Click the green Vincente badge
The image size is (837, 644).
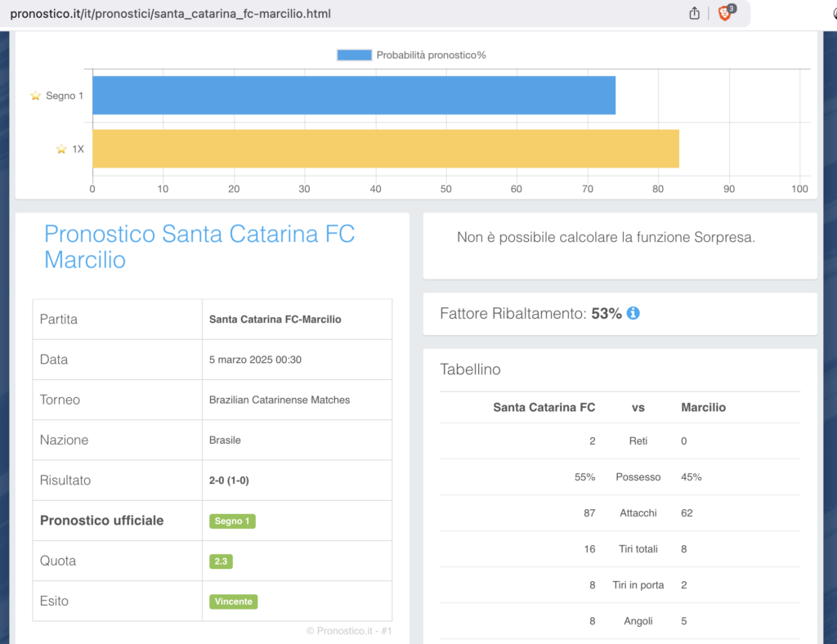233,602
